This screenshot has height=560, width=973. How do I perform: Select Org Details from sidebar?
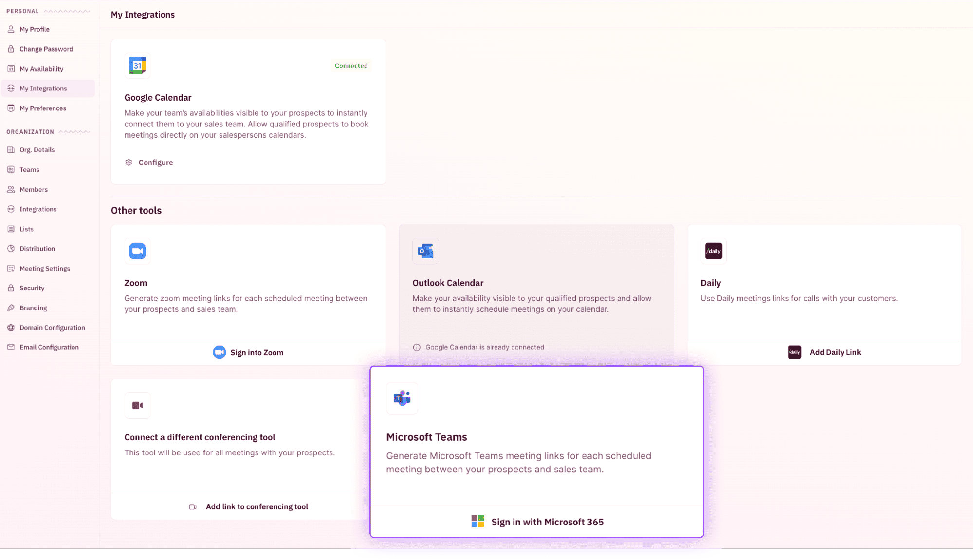point(37,150)
